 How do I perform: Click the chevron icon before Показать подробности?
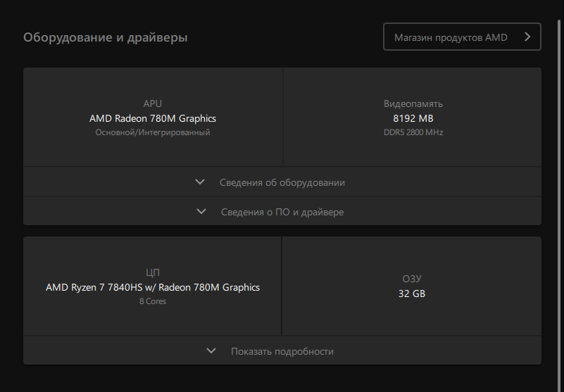[x=211, y=350]
